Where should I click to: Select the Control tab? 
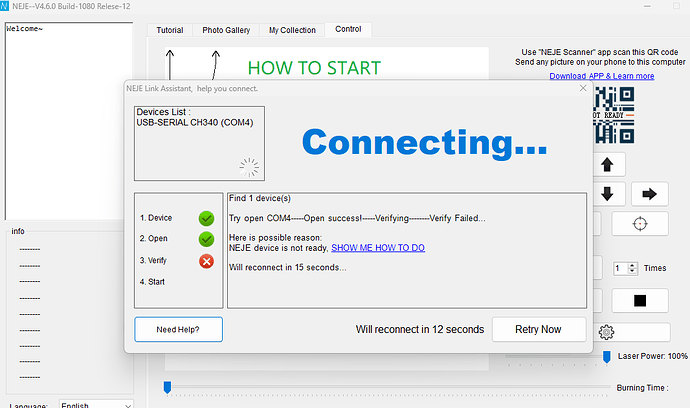click(x=348, y=29)
